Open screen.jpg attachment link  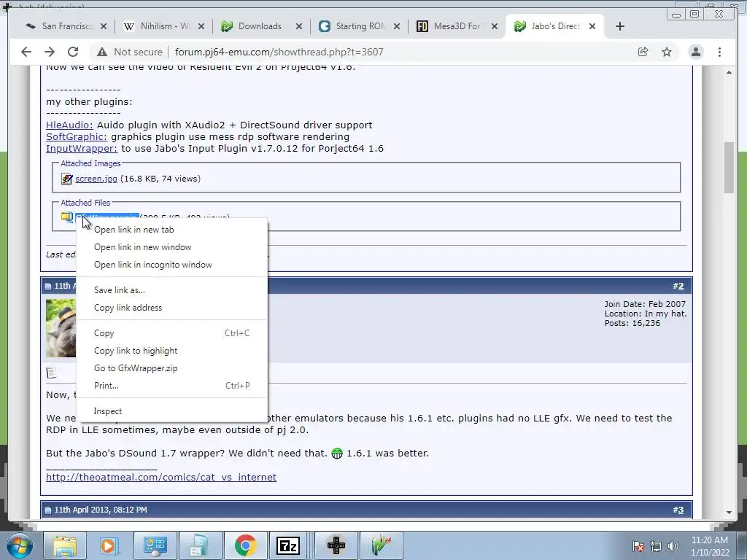[96, 179]
